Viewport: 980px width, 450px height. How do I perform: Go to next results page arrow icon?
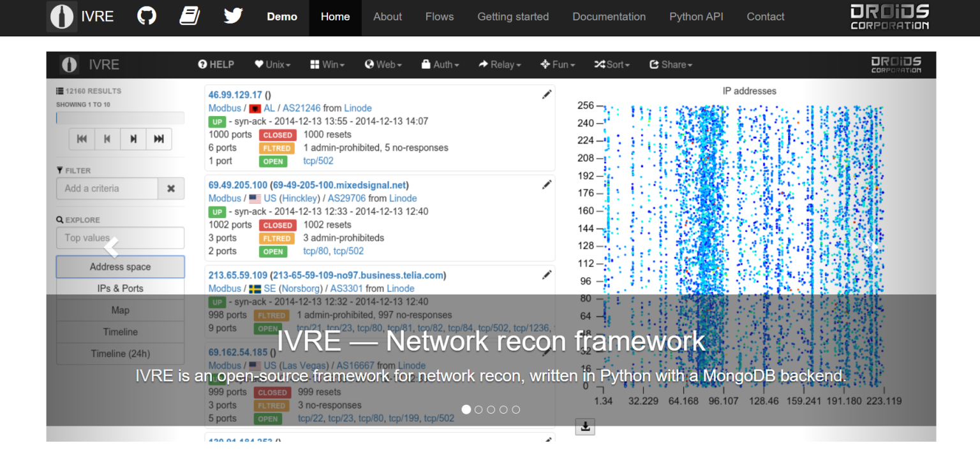coord(133,138)
